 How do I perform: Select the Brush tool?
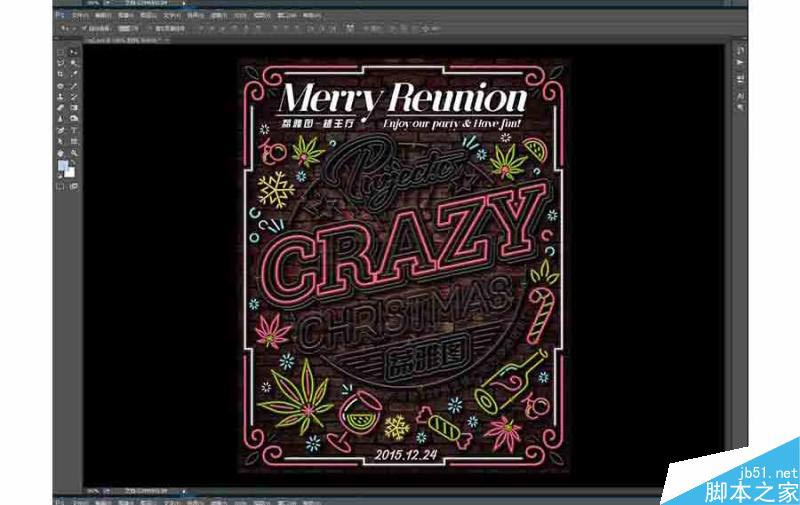pos(74,86)
